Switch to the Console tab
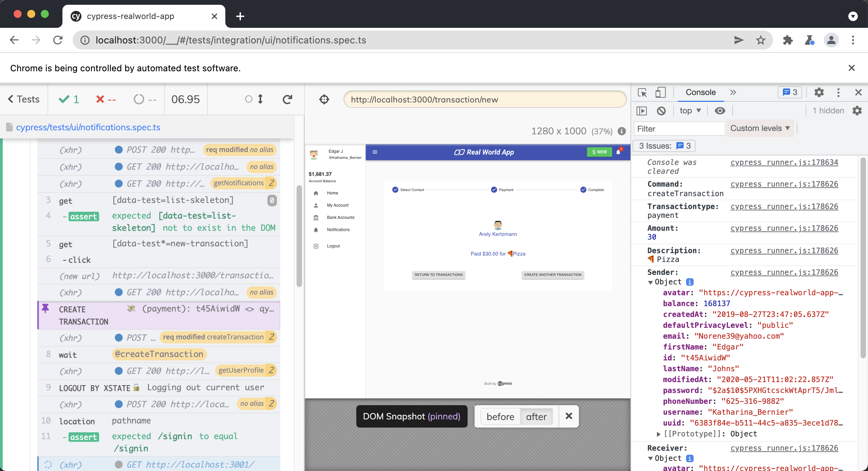The height and width of the screenshot is (471, 868). (700, 92)
